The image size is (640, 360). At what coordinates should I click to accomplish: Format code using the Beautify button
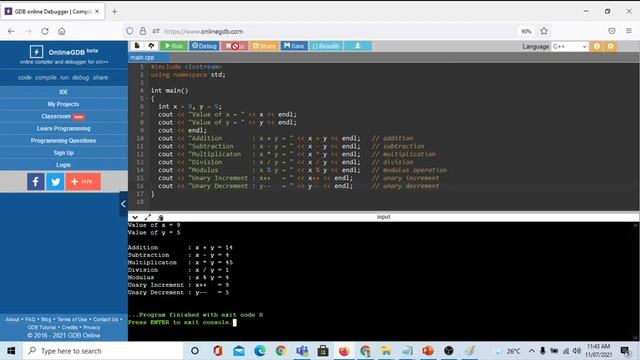326,46
